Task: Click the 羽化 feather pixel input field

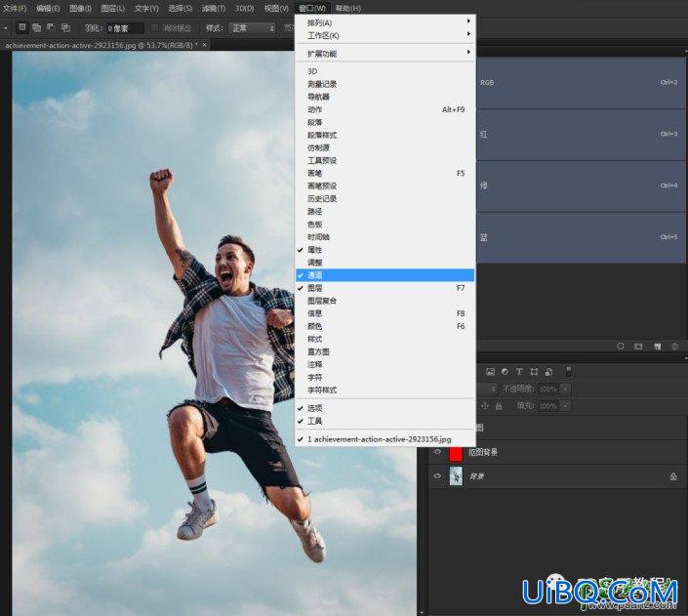Action: tap(125, 28)
